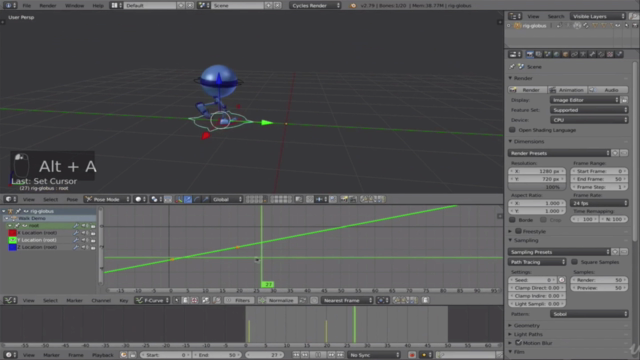Open the Path Tracing dropdown
This screenshot has height=360, width=640.
[x=537, y=262]
